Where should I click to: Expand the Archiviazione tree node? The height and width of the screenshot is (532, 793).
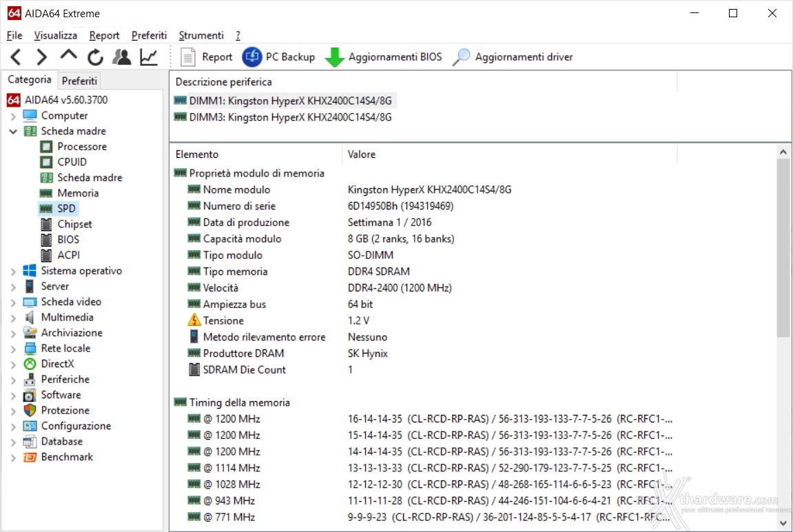tap(13, 334)
